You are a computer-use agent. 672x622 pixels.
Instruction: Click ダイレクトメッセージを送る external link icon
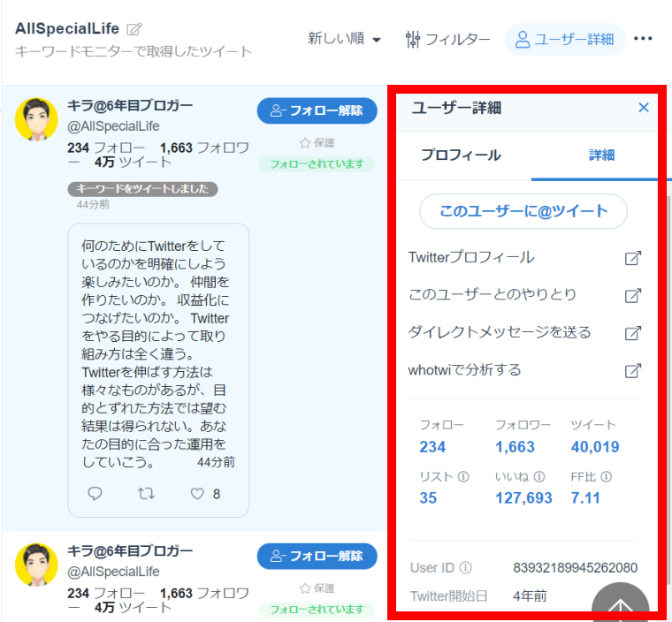pos(632,333)
